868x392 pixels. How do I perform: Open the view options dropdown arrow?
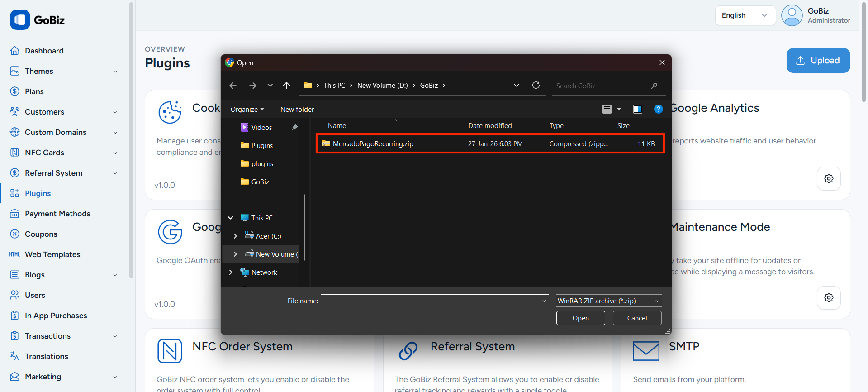(x=619, y=109)
